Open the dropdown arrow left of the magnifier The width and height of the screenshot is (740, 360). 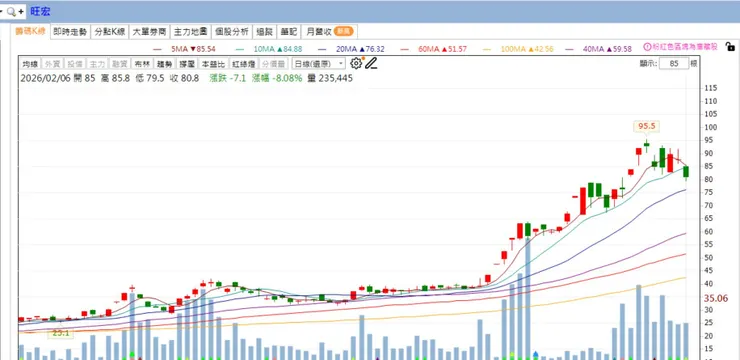coord(1,11)
